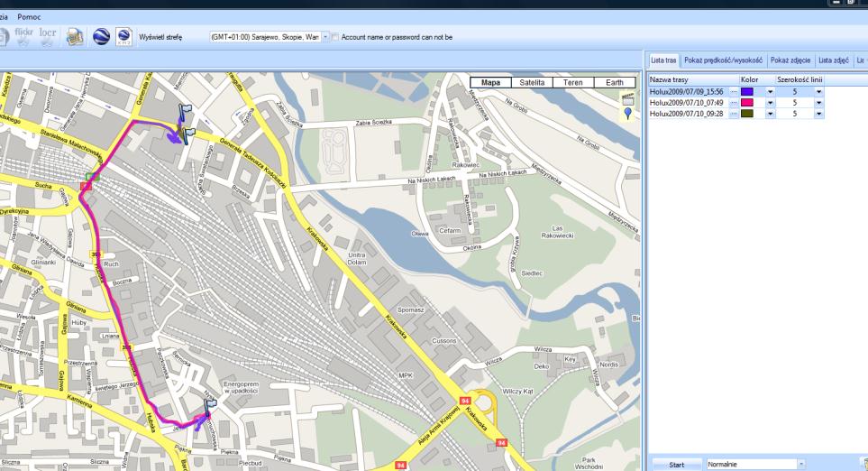Click the blue placemark pin on map

627,114
